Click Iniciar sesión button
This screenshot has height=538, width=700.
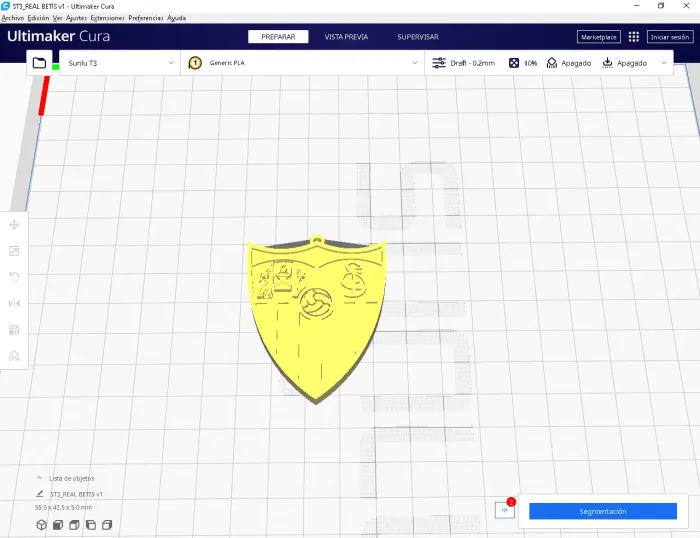(670, 37)
